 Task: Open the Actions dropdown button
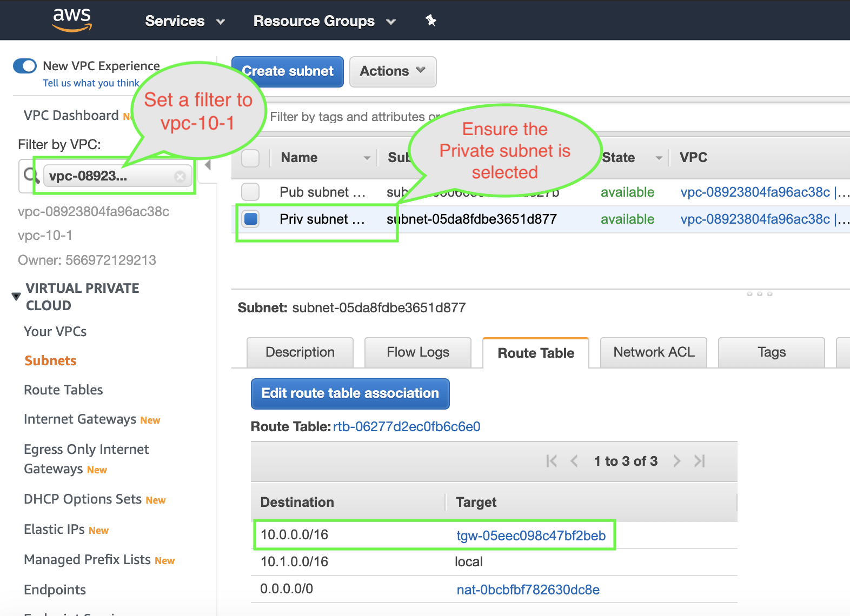[393, 71]
